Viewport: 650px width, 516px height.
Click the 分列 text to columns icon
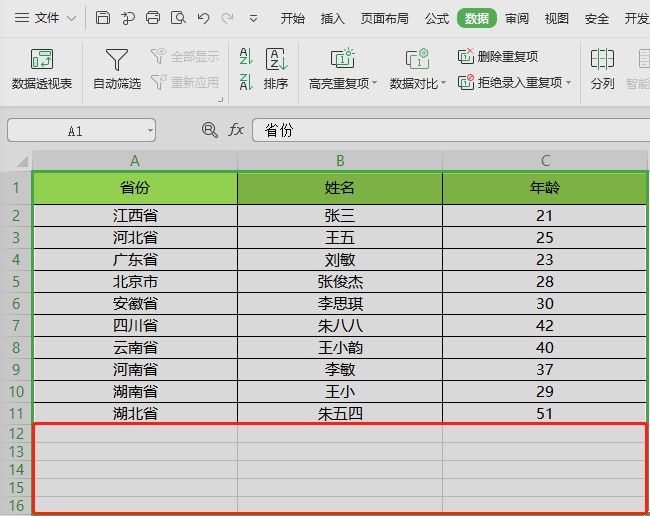tap(602, 69)
